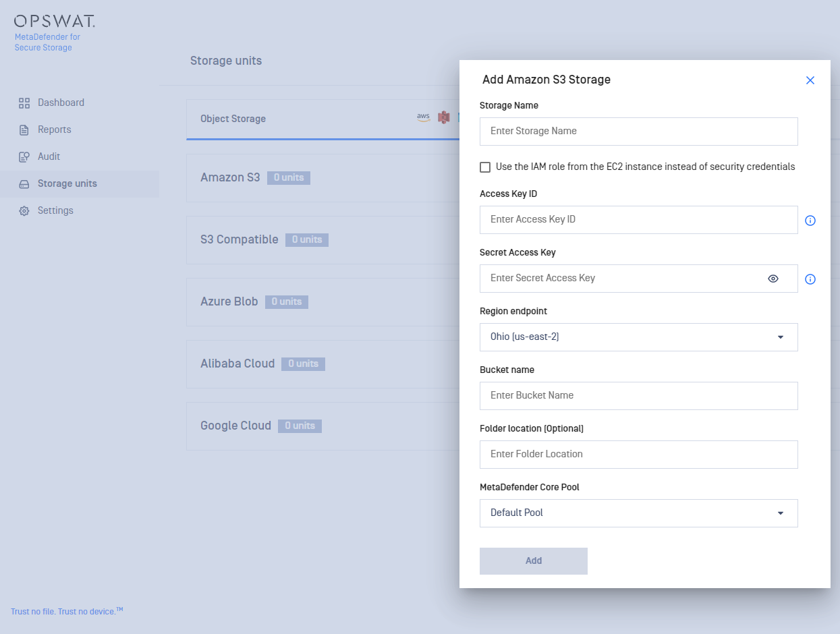Click the info icon beside Secret Access Key
This screenshot has width=840, height=634.
[810, 279]
